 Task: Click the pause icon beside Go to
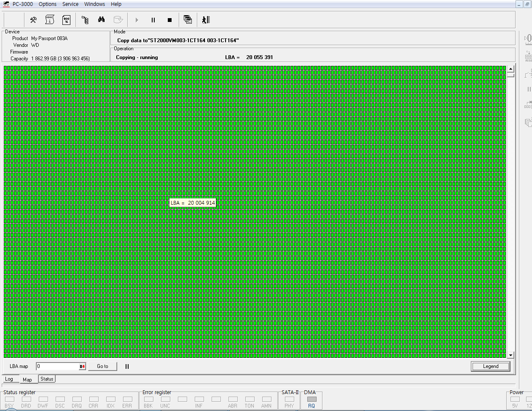(x=127, y=366)
